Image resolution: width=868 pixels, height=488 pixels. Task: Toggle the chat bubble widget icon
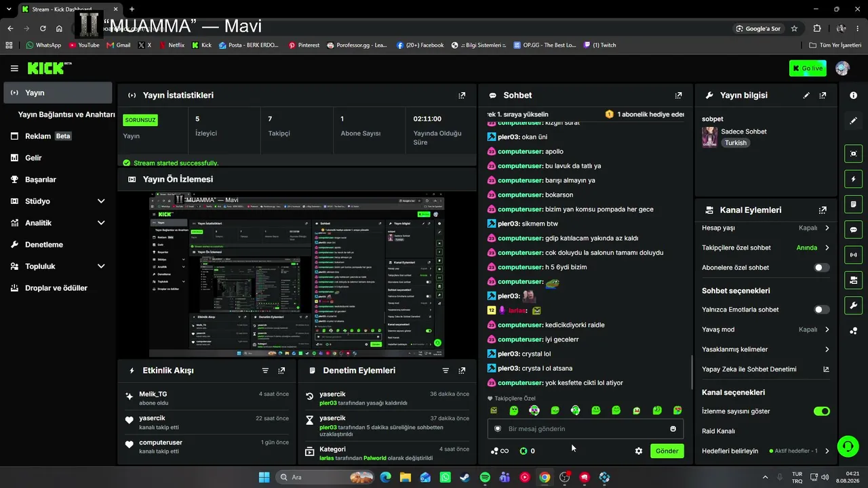pyautogui.click(x=854, y=229)
